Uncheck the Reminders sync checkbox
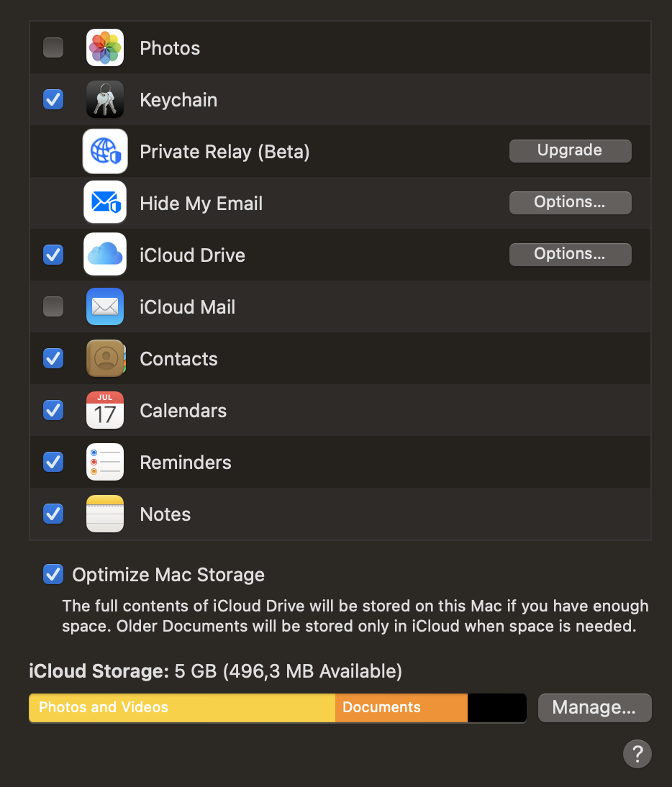 click(x=53, y=462)
